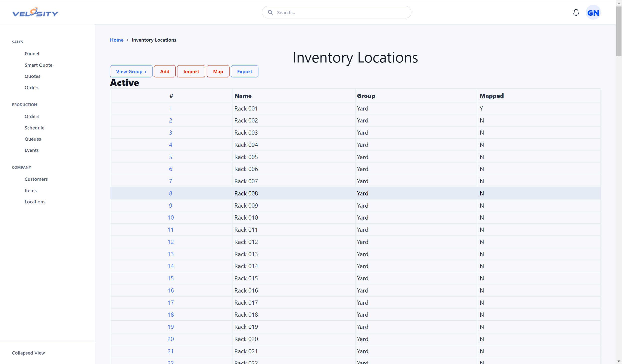Open location number 15 link
Image resolution: width=622 pixels, height=364 pixels.
(x=170, y=278)
